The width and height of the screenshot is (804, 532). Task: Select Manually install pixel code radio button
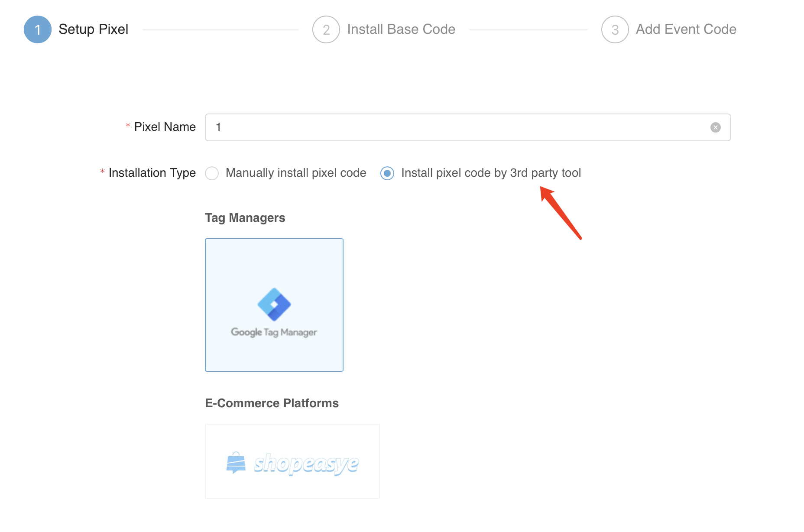pos(212,173)
